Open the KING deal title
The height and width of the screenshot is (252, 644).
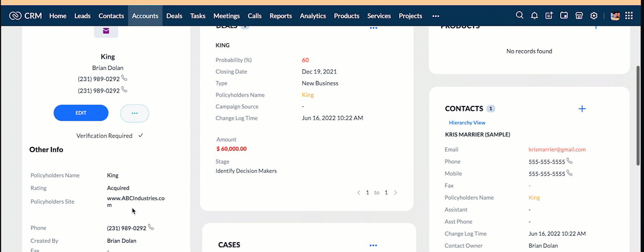[x=223, y=45]
